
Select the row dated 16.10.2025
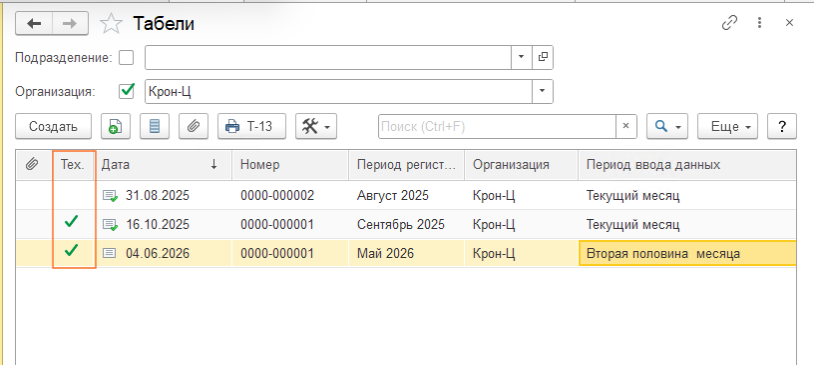[406, 224]
